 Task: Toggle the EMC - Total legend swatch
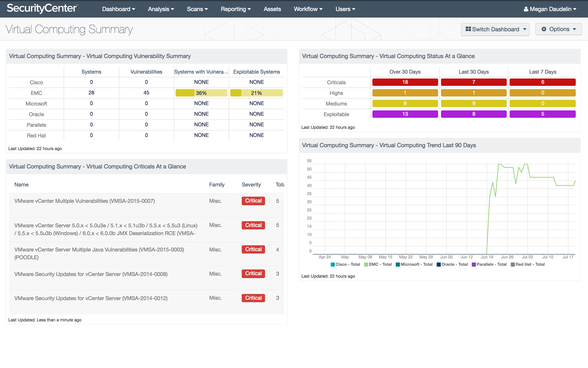pos(366,265)
